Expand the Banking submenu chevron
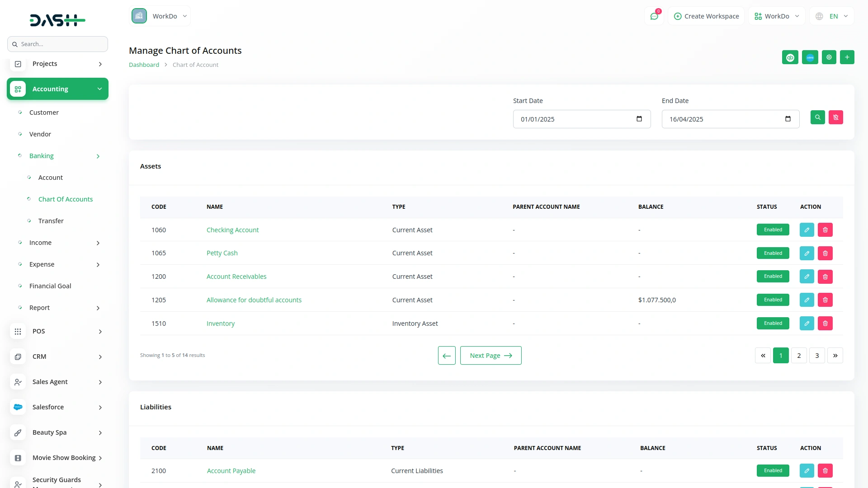The image size is (868, 488). pyautogui.click(x=98, y=156)
